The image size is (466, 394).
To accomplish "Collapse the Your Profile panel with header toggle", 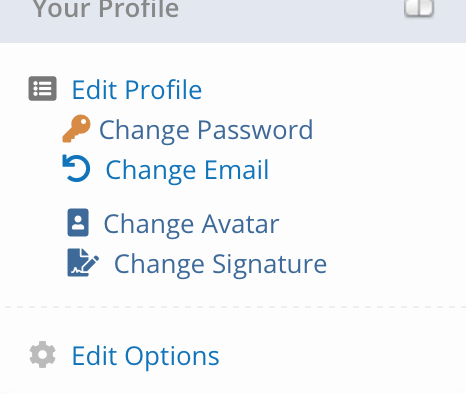I will (x=419, y=7).
